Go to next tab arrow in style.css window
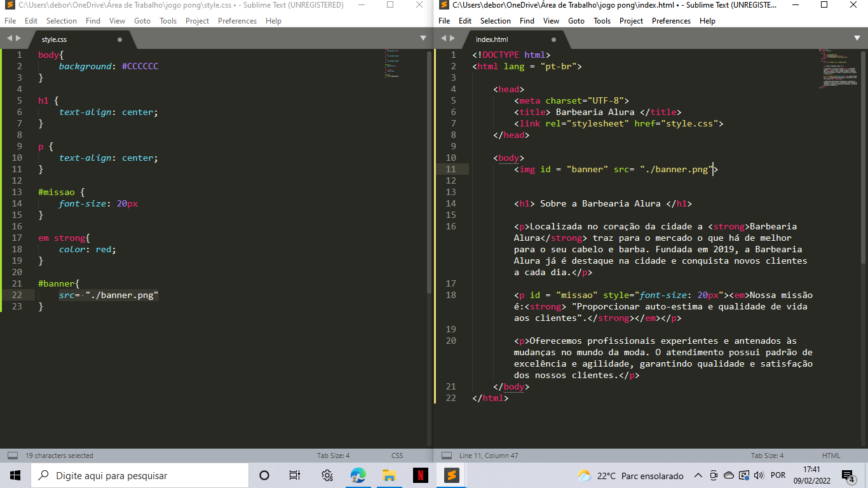The height and width of the screenshot is (488, 868). point(18,39)
